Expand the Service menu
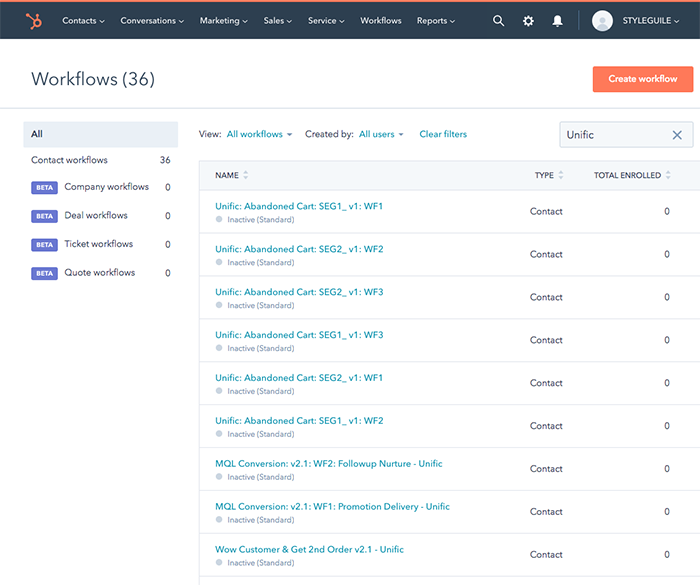Image resolution: width=700 pixels, height=585 pixels. [x=326, y=21]
